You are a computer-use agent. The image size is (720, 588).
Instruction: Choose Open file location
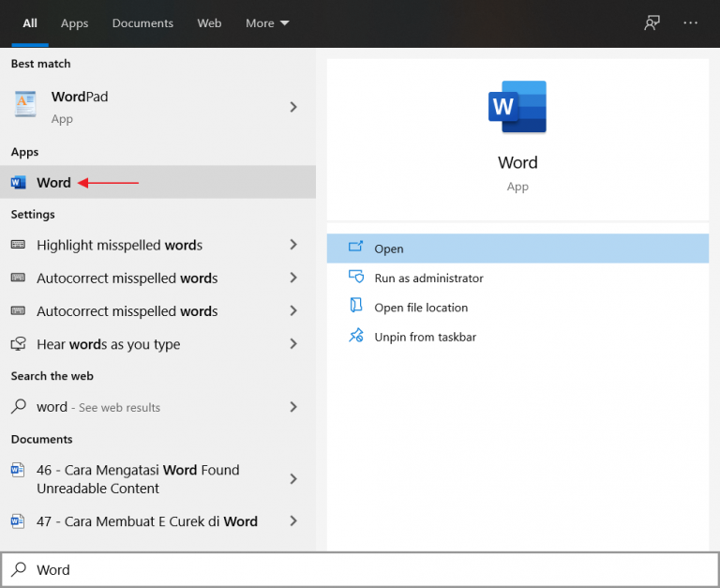click(517, 308)
